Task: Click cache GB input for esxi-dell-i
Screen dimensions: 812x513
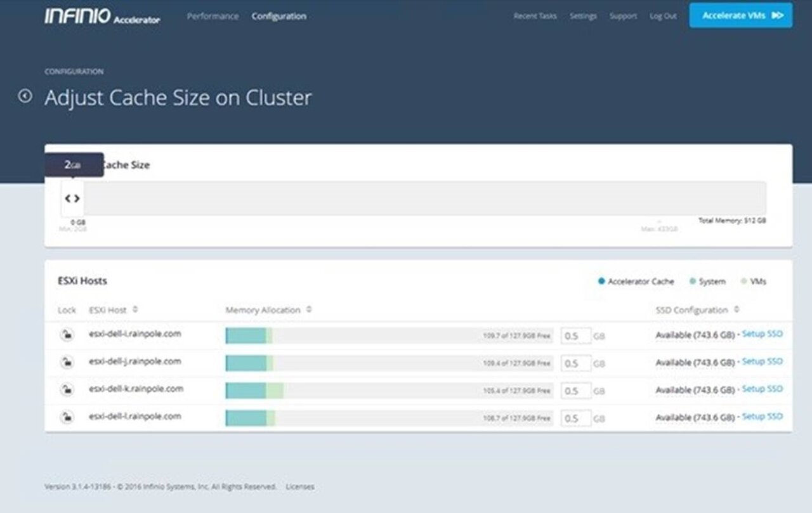Action: 576,336
